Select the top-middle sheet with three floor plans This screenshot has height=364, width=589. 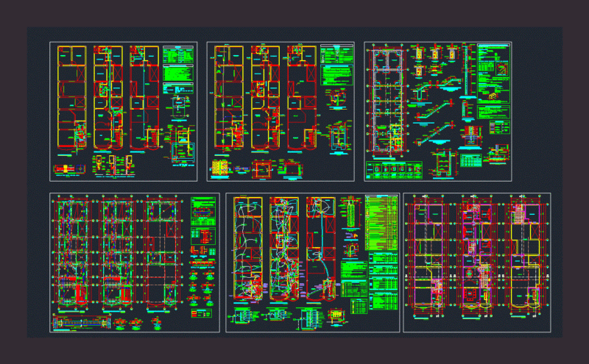coord(281,112)
